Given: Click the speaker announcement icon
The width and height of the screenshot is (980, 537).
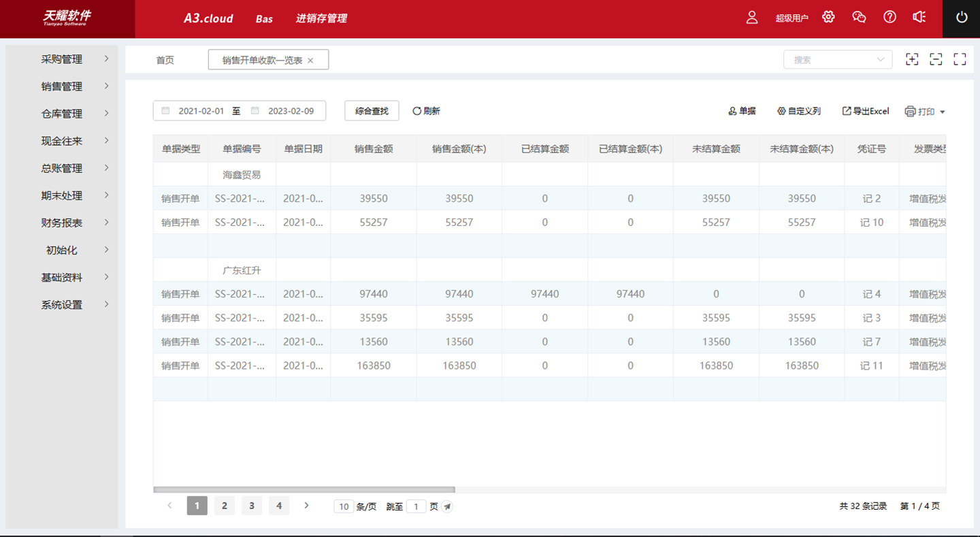Looking at the screenshot, I should point(919,18).
